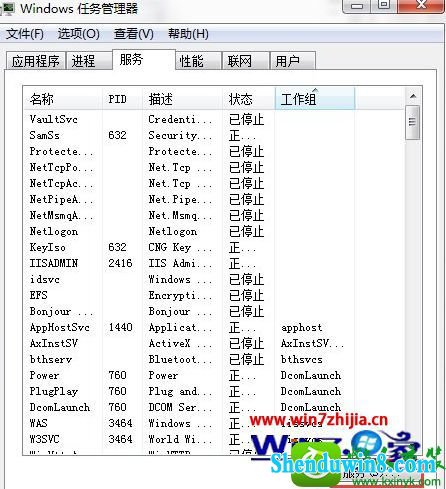446x489 pixels.
Task: Click the Security... description cell
Action: coord(180,135)
